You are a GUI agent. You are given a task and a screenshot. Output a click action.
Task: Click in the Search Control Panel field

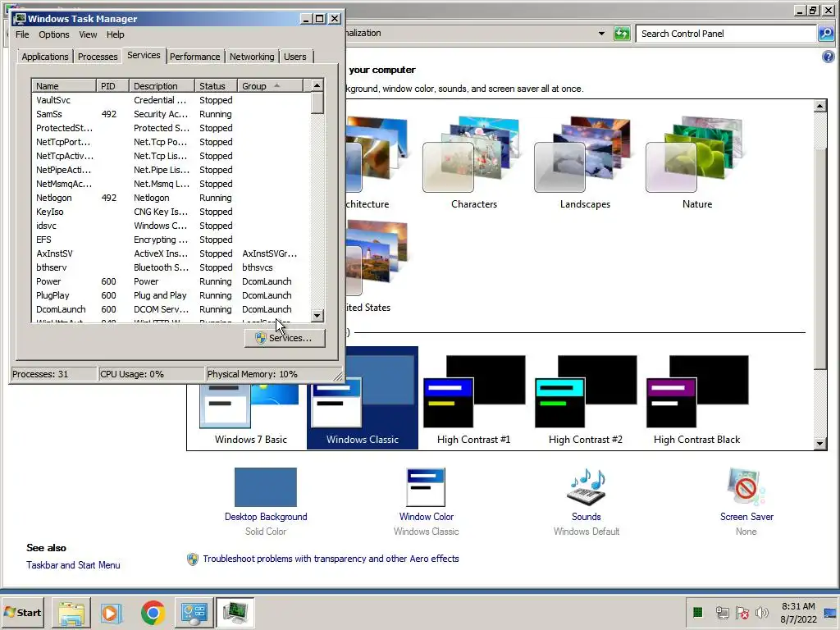726,33
